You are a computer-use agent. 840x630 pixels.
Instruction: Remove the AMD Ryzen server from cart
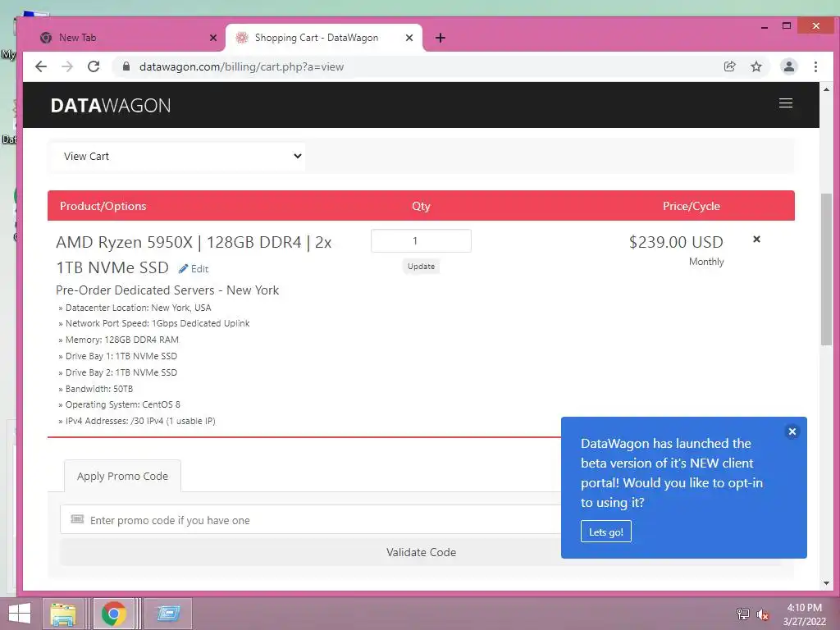tap(756, 239)
